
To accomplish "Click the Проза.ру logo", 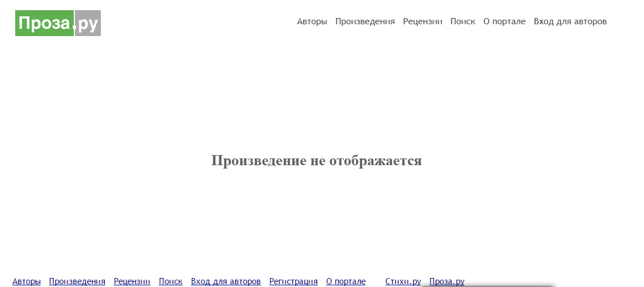I will coord(58,23).
